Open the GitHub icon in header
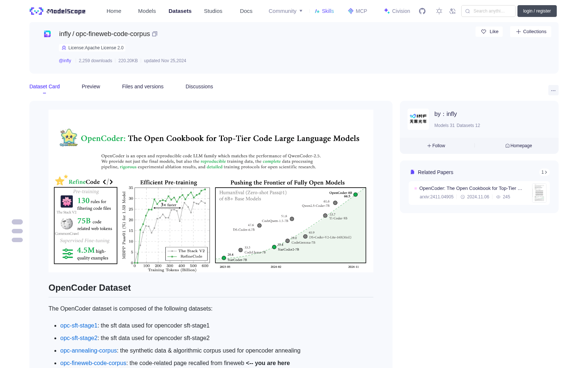588x368 pixels. (422, 11)
